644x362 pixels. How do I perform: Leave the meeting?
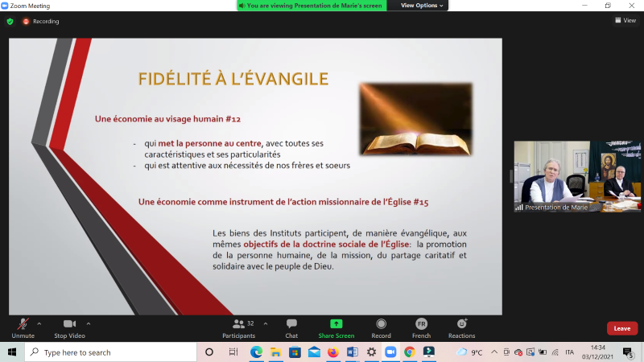point(621,328)
